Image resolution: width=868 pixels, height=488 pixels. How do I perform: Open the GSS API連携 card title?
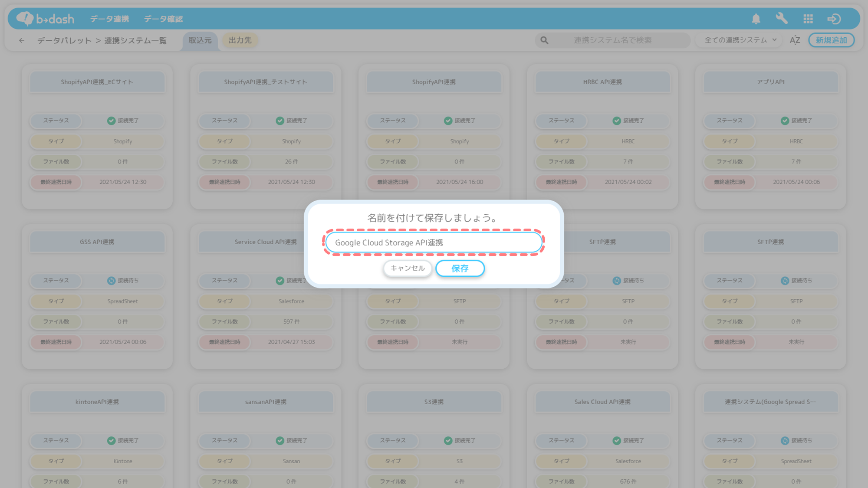pos(97,242)
